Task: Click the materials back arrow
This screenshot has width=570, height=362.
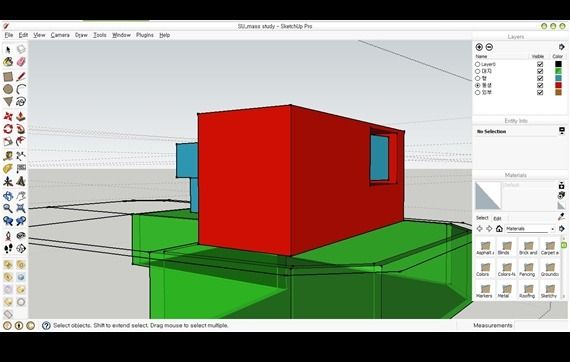Action: point(479,229)
